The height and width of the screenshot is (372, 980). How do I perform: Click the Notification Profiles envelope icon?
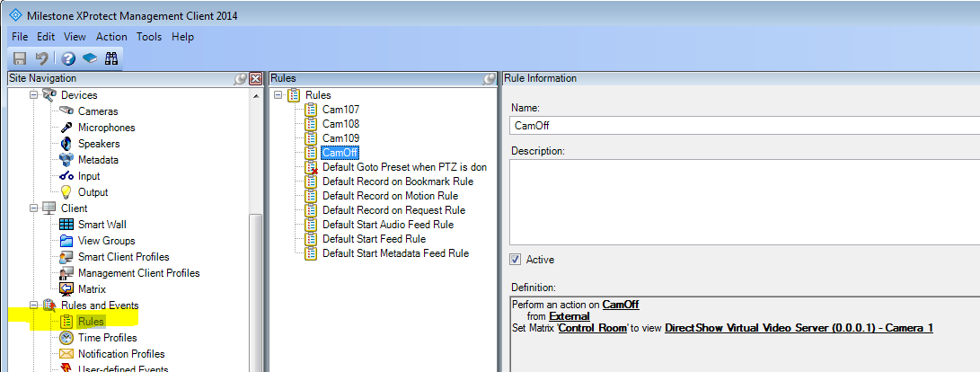pyautogui.click(x=66, y=354)
